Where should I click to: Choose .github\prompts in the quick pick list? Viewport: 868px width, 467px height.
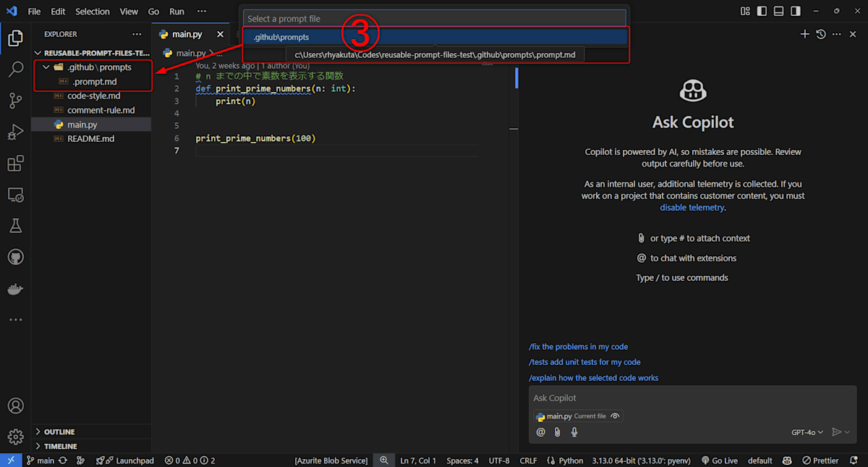[x=435, y=37]
